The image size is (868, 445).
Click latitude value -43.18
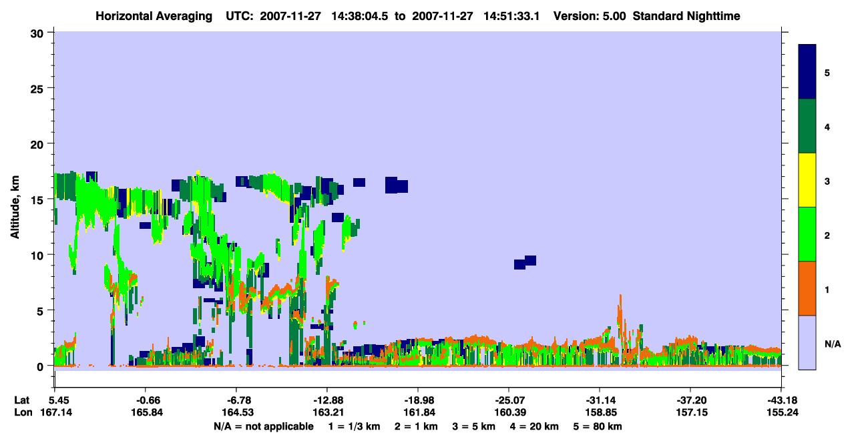click(781, 400)
